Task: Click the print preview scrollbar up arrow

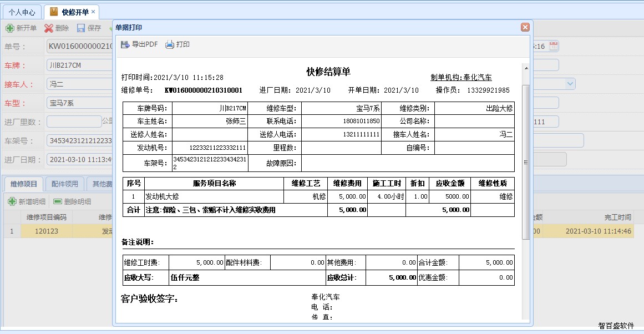Action: 526,68
